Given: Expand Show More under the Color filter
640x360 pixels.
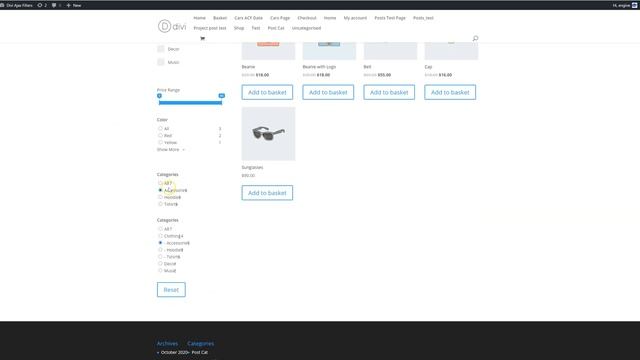Looking at the screenshot, I should pos(171,150).
